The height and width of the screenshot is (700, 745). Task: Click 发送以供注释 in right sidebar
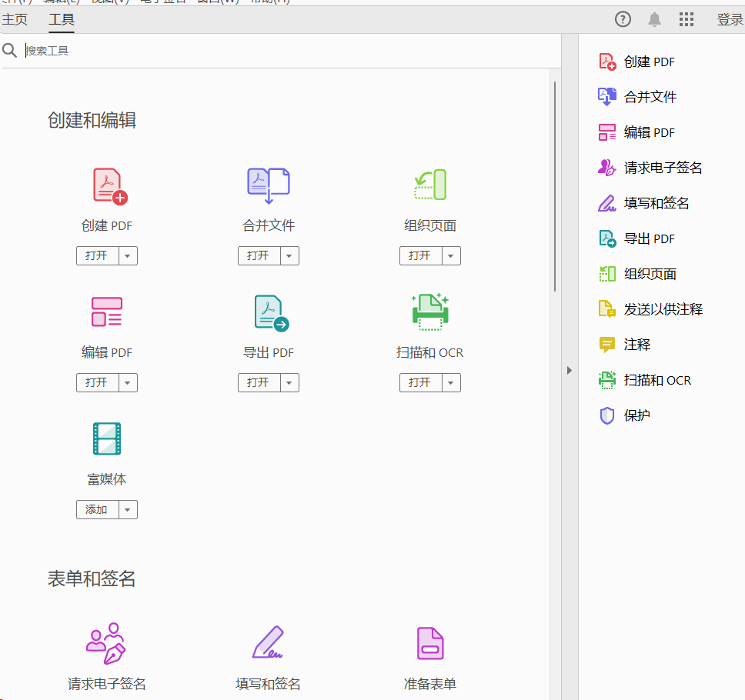tap(650, 309)
